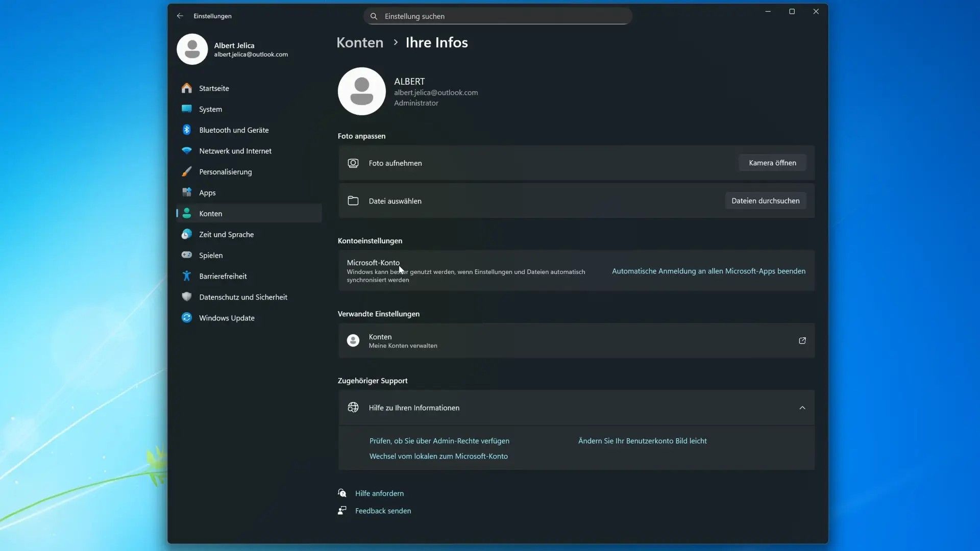
Task: Click the Datenschutz shield icon
Action: pos(187,297)
